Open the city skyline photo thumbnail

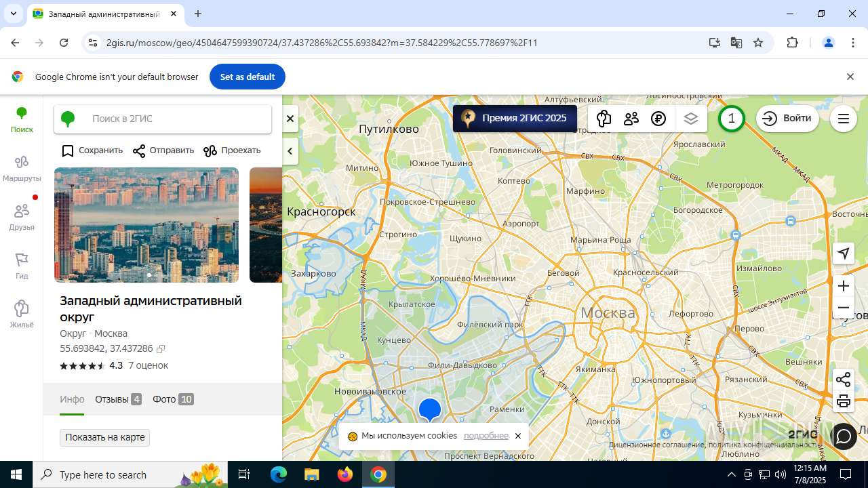pos(146,225)
